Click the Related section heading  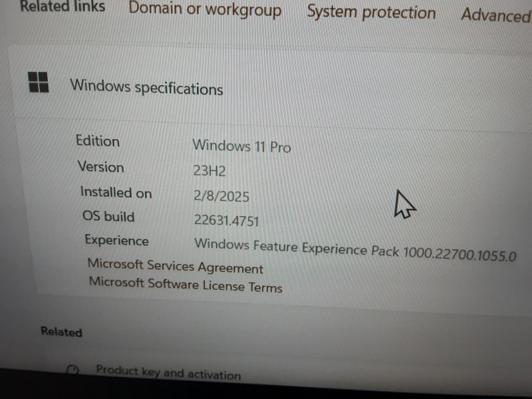click(61, 331)
